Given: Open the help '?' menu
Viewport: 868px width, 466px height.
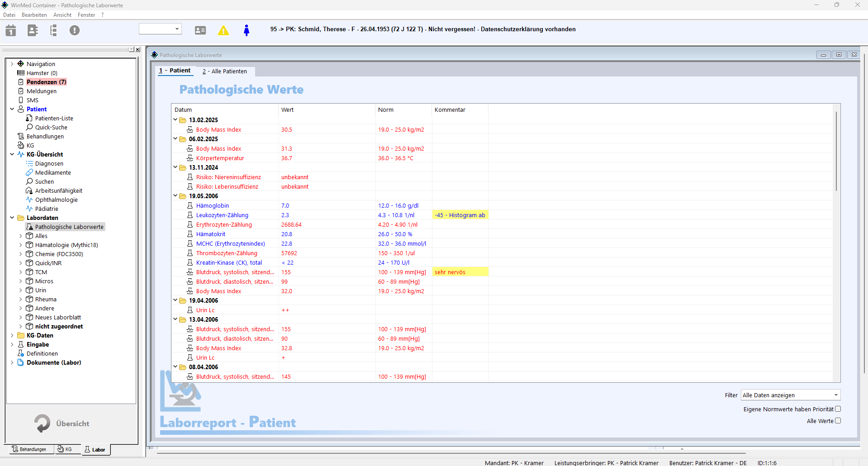Looking at the screenshot, I should click(x=103, y=15).
